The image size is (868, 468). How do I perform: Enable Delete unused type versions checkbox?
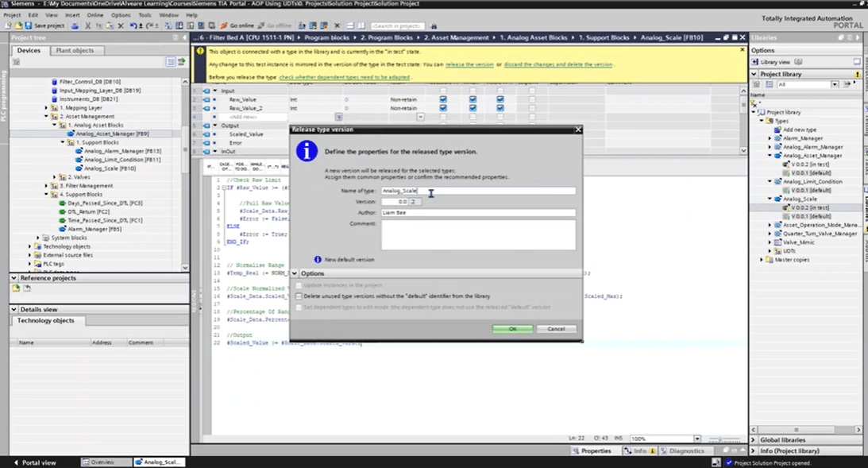click(299, 296)
